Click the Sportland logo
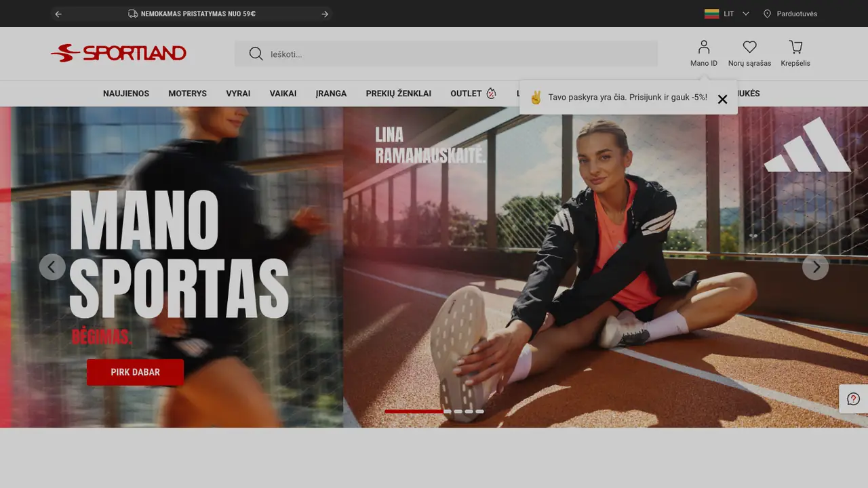This screenshot has height=488, width=868. (x=119, y=53)
